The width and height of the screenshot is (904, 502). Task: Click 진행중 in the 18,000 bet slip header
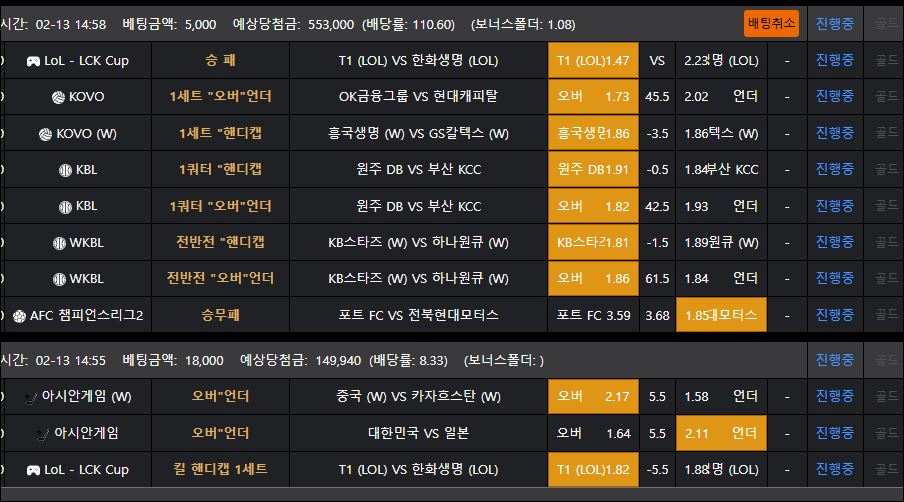click(834, 360)
